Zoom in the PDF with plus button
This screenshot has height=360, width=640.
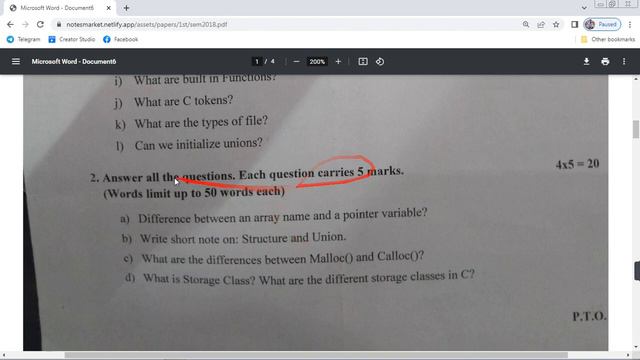click(x=338, y=61)
